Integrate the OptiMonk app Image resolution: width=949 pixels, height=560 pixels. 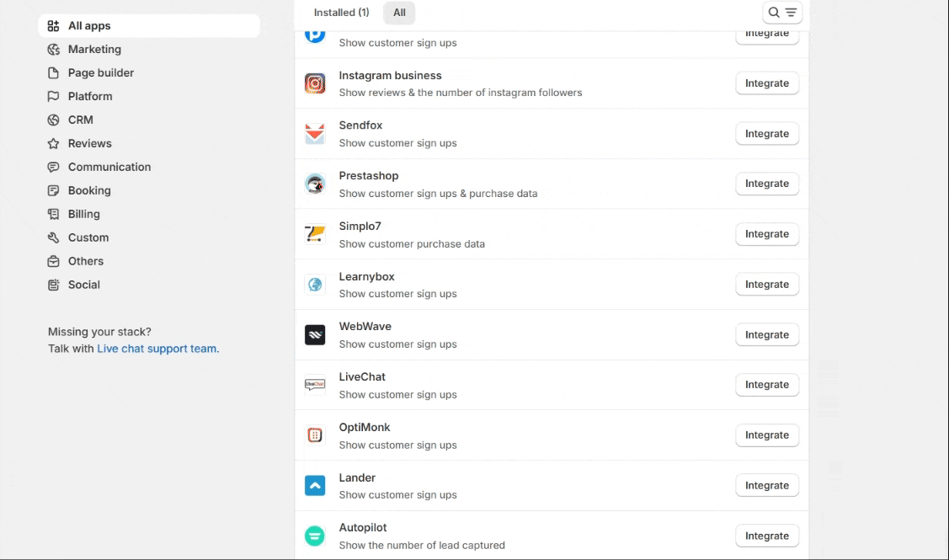click(767, 435)
